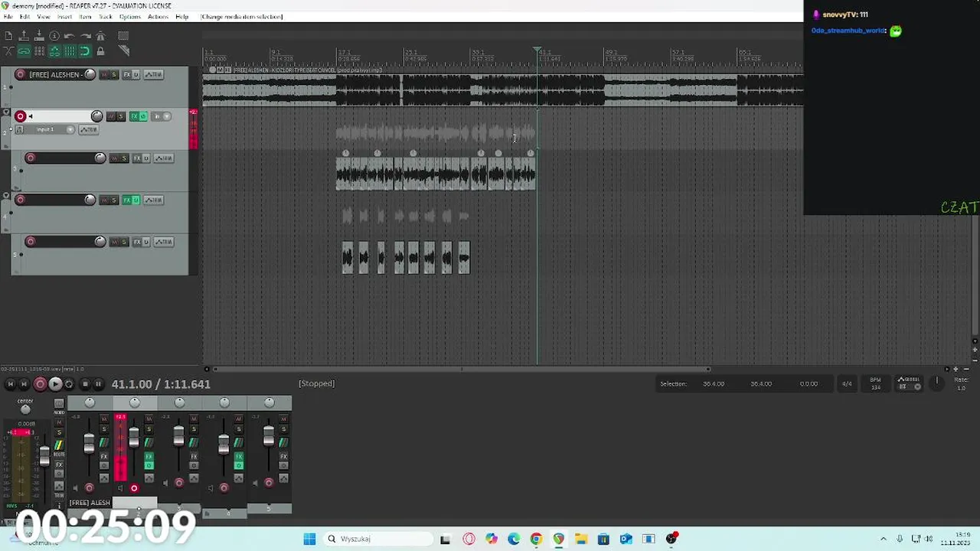Image resolution: width=980 pixels, height=551 pixels.
Task: Open the File menu
Action: [8, 17]
